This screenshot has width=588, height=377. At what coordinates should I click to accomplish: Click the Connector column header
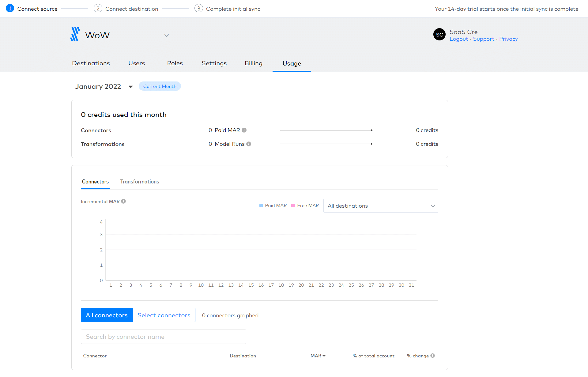point(95,356)
